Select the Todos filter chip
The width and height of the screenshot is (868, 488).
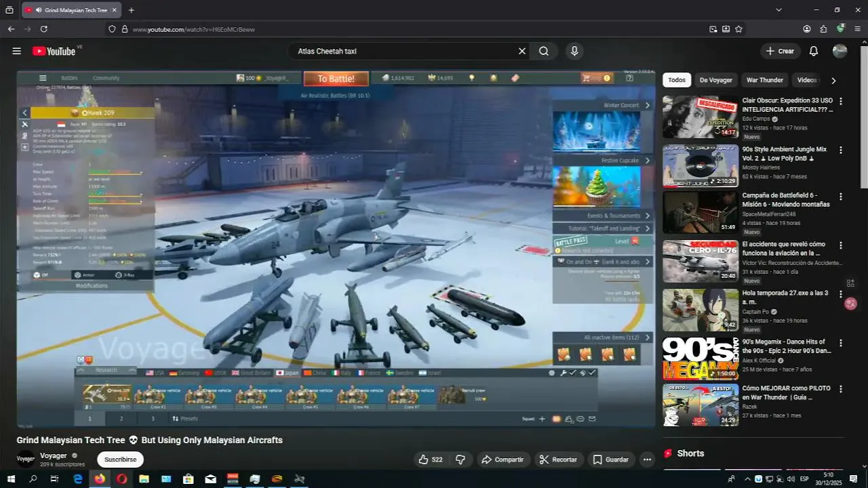(677, 80)
